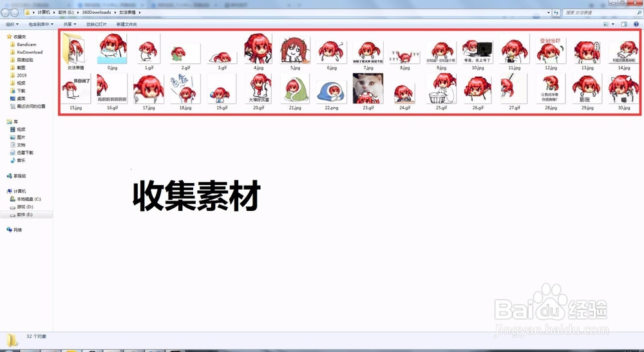
Task: Click the 放映幻灯片 button
Action: (97, 24)
